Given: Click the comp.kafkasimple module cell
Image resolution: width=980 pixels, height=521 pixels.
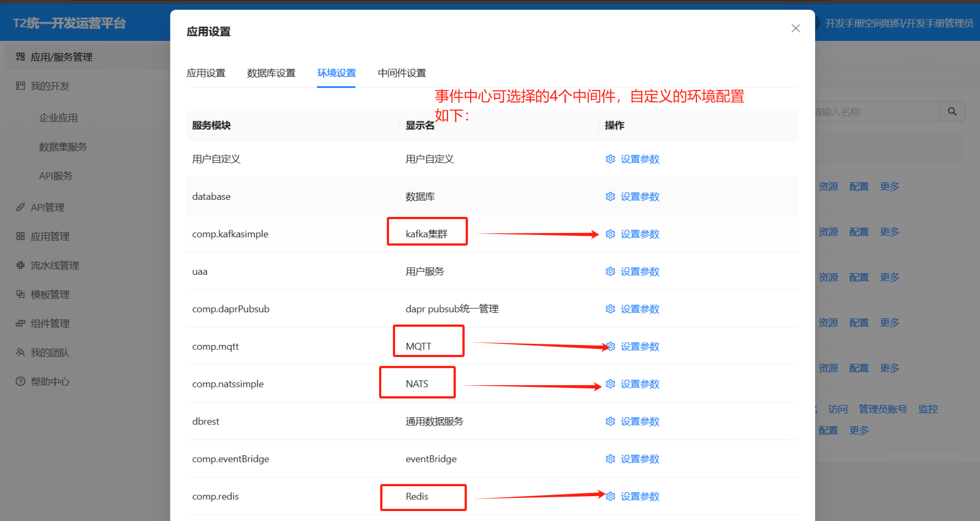Looking at the screenshot, I should pos(230,234).
